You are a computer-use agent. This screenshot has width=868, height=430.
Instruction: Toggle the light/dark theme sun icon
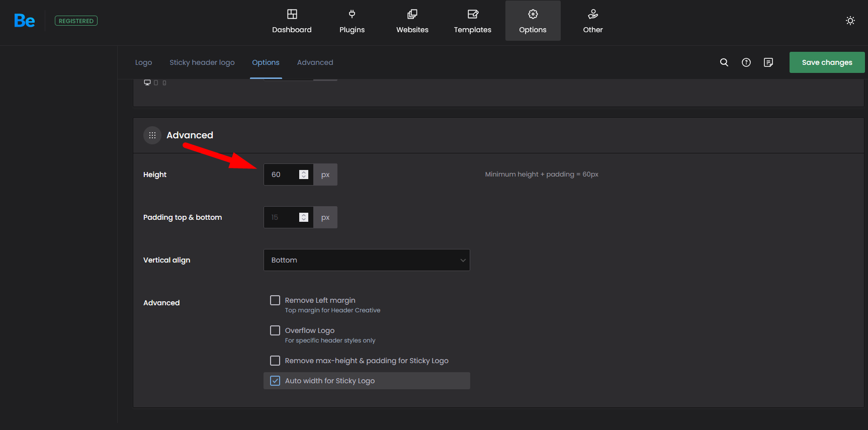click(x=850, y=21)
